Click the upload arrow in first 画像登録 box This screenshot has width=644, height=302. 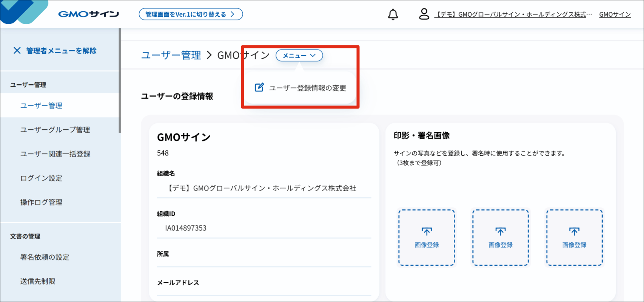click(x=427, y=231)
